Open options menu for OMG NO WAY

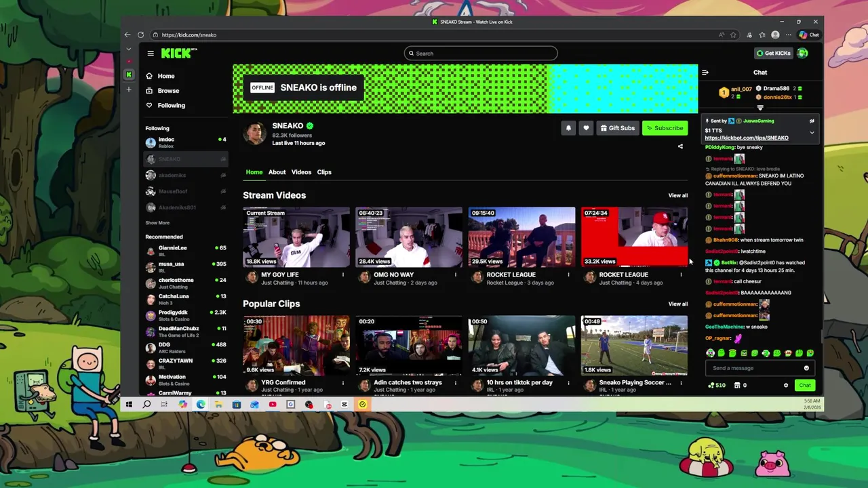tap(455, 275)
